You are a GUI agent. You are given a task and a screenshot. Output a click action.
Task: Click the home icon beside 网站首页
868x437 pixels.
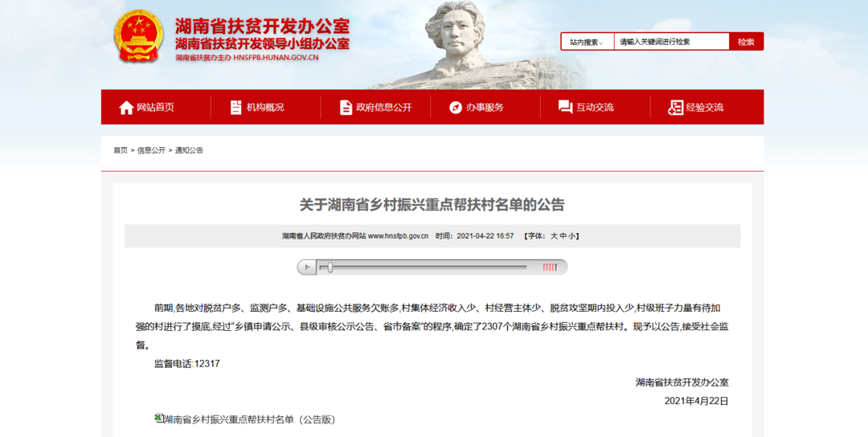(126, 108)
